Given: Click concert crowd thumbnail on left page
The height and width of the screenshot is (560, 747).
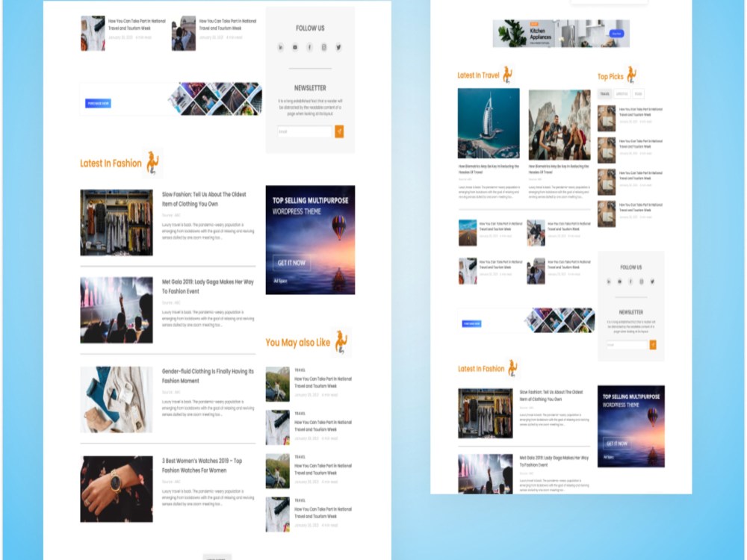Looking at the screenshot, I should pyautogui.click(x=117, y=310).
